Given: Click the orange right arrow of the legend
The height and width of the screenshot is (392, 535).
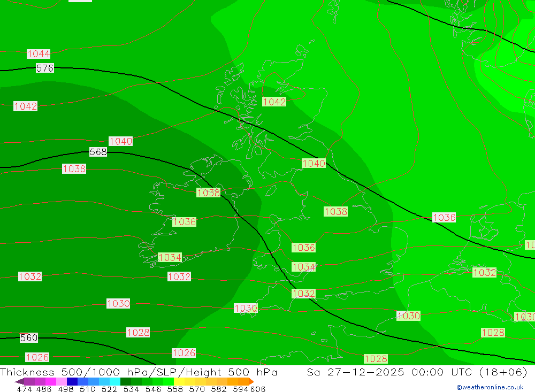Looking at the screenshot, I should pos(251,381).
